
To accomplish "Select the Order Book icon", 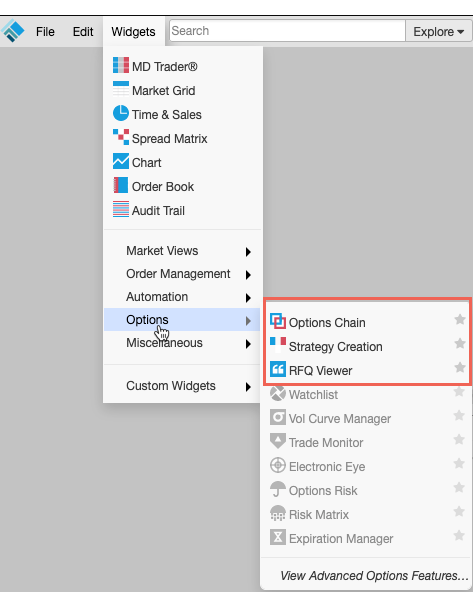I will (121, 185).
